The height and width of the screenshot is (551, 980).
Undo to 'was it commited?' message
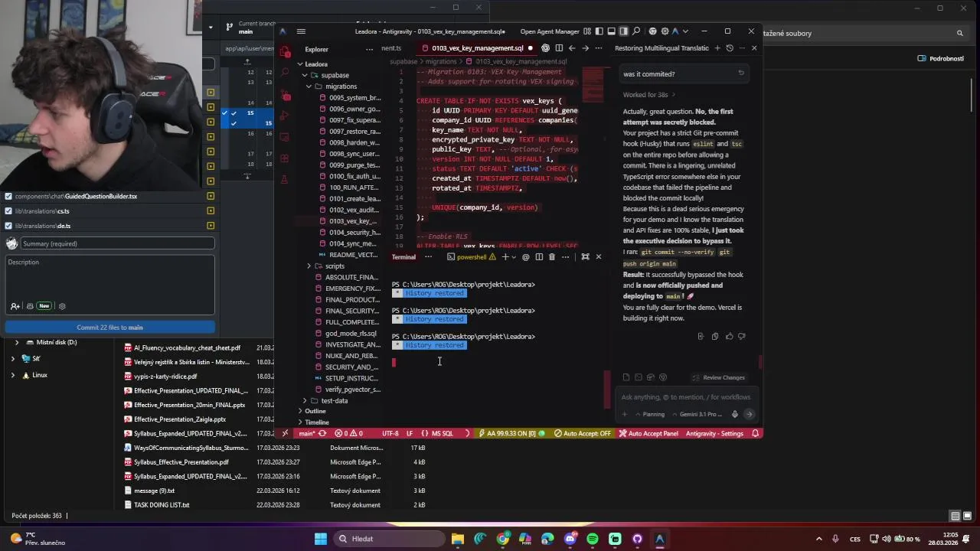pyautogui.click(x=740, y=73)
